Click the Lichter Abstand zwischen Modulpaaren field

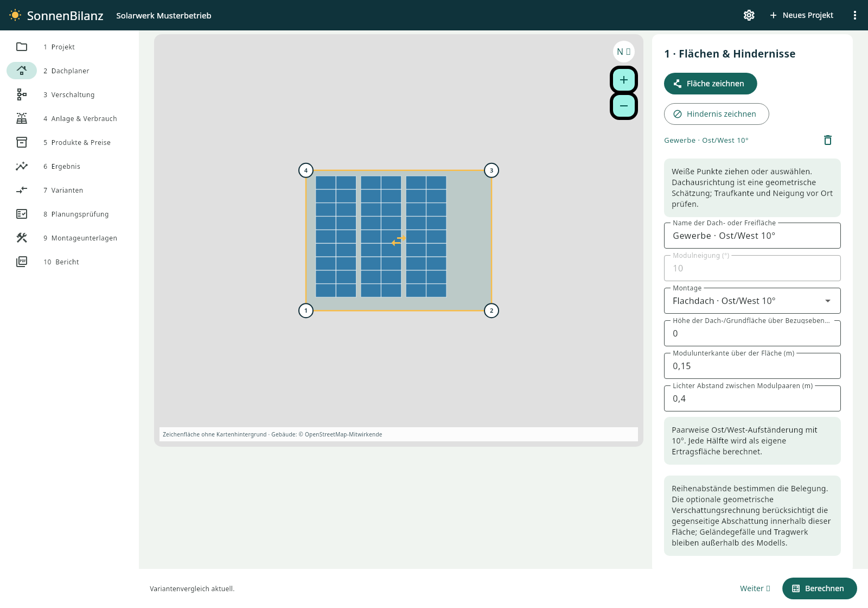coord(752,398)
